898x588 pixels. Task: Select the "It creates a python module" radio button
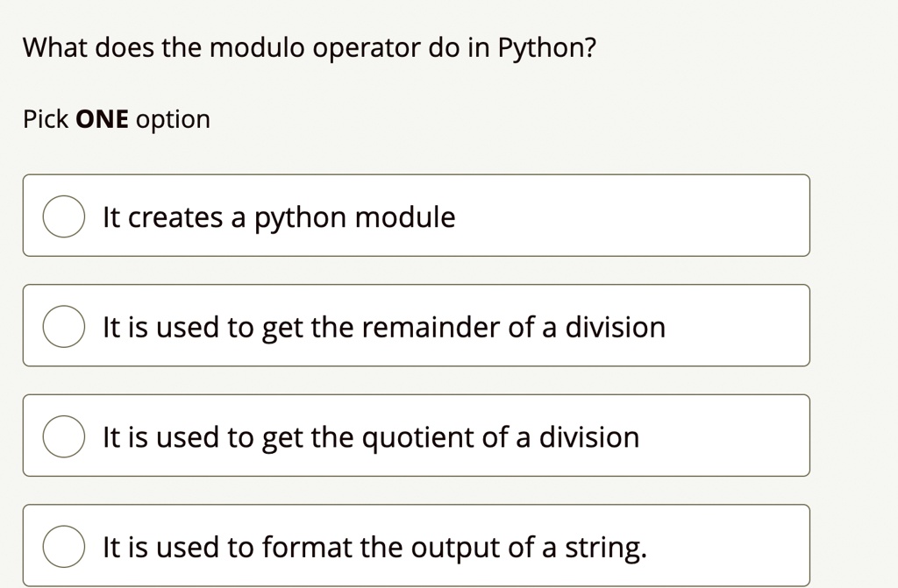click(x=63, y=217)
